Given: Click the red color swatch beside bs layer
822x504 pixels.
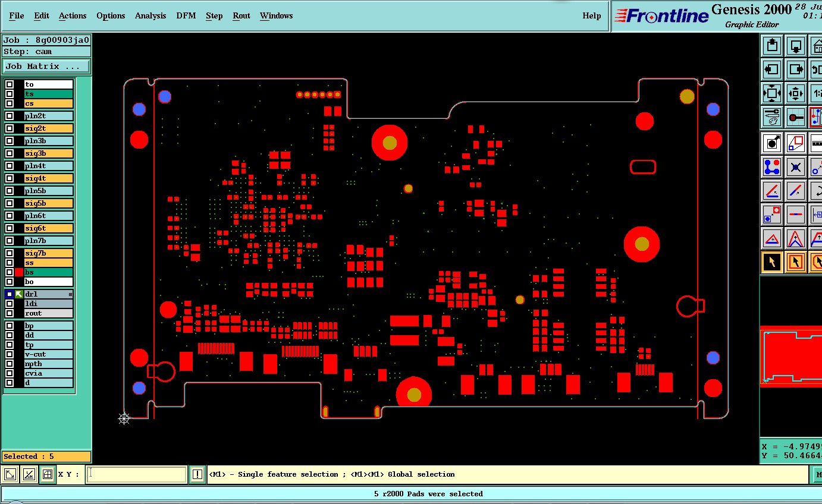Looking at the screenshot, I should click(x=19, y=272).
